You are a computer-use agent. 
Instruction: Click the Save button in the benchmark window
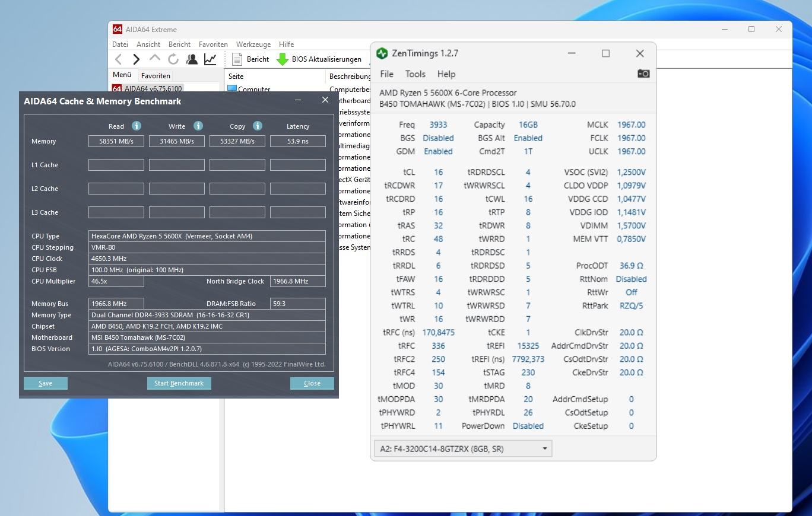point(46,383)
